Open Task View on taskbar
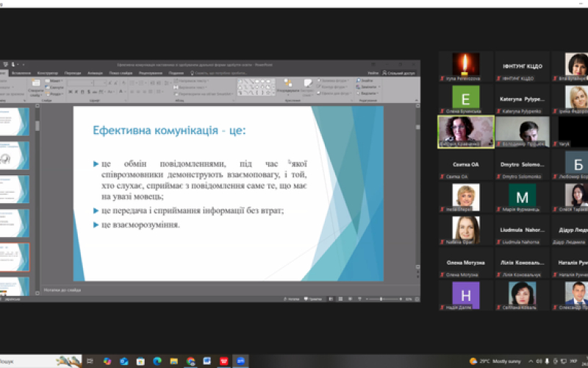The width and height of the screenshot is (588, 368). [x=90, y=361]
